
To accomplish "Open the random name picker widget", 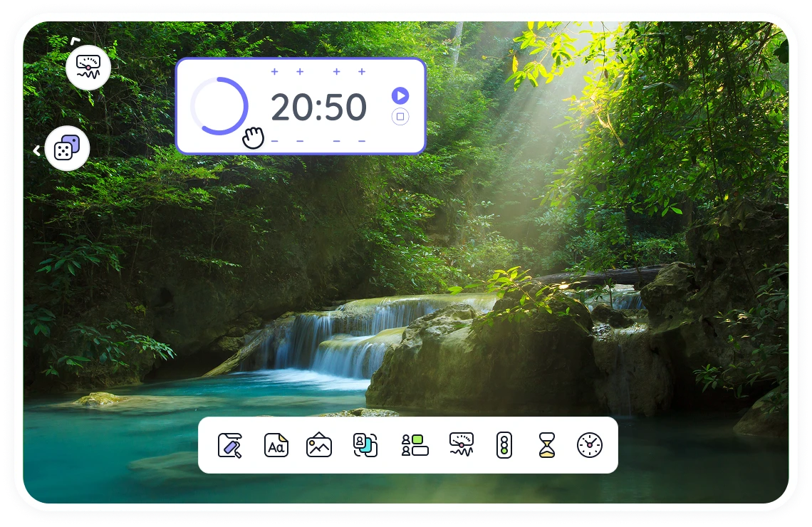I will (365, 445).
